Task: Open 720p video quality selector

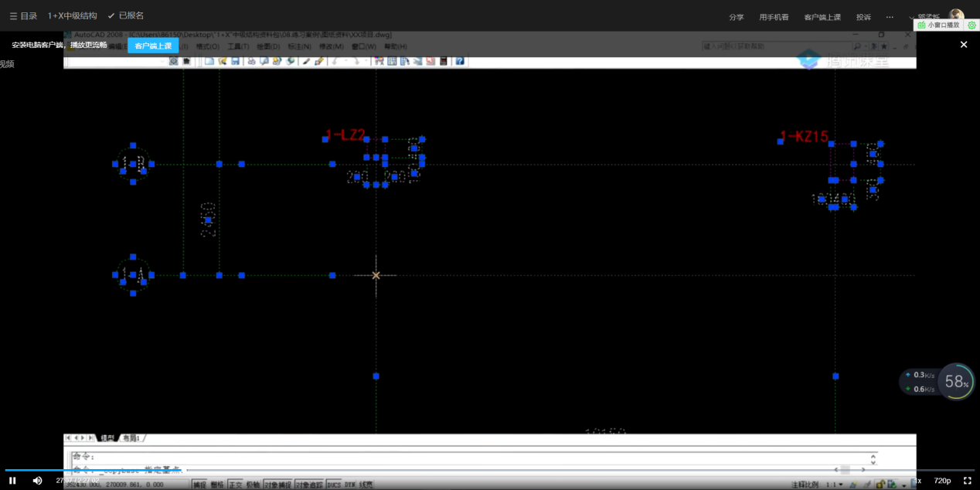Action: [x=942, y=481]
